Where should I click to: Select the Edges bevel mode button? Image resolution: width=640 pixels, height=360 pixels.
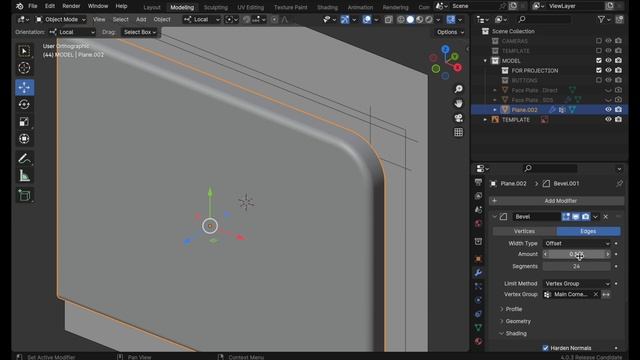pyautogui.click(x=588, y=231)
